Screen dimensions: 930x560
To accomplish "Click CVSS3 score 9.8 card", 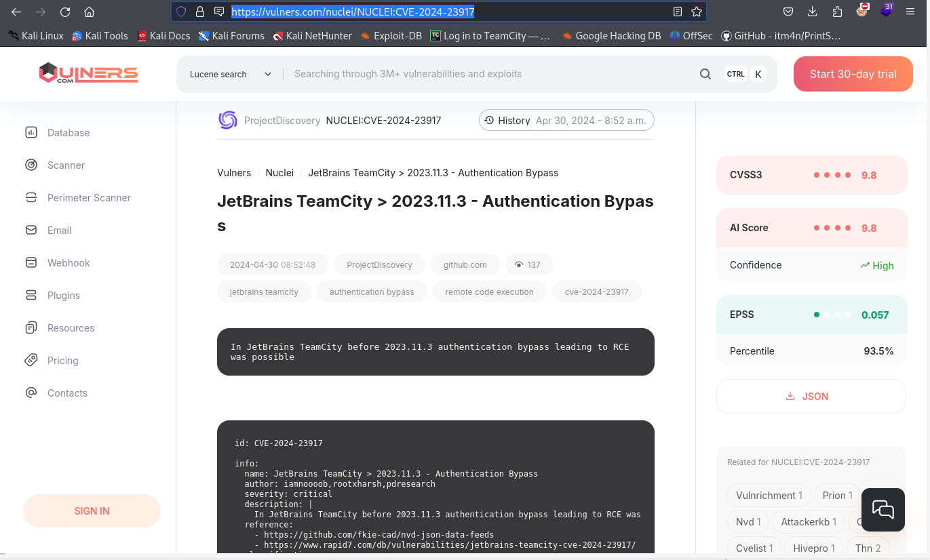I will click(811, 175).
